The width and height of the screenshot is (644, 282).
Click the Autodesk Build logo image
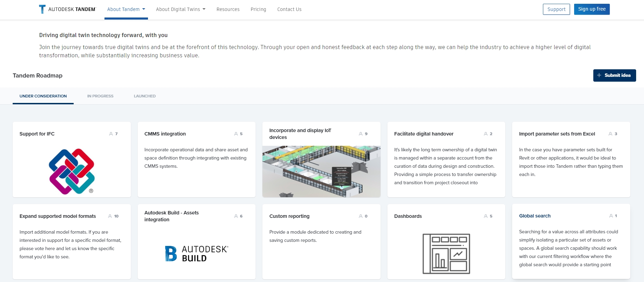[197, 254]
